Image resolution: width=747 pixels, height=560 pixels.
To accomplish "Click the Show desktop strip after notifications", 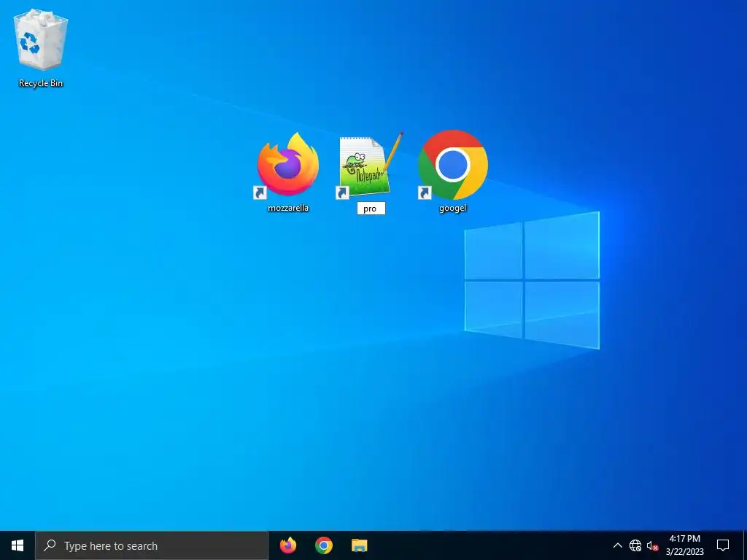I will coord(745,545).
